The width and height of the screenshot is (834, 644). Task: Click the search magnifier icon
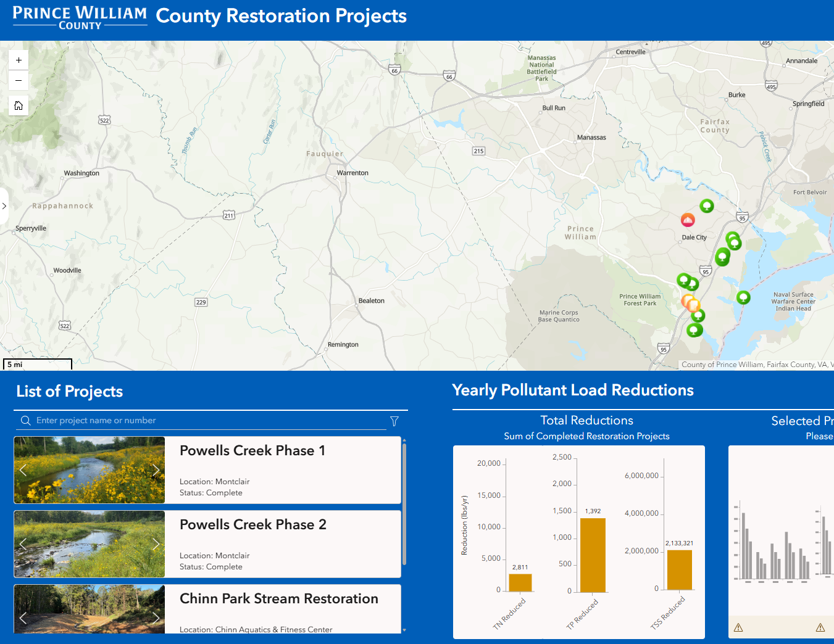coord(26,421)
